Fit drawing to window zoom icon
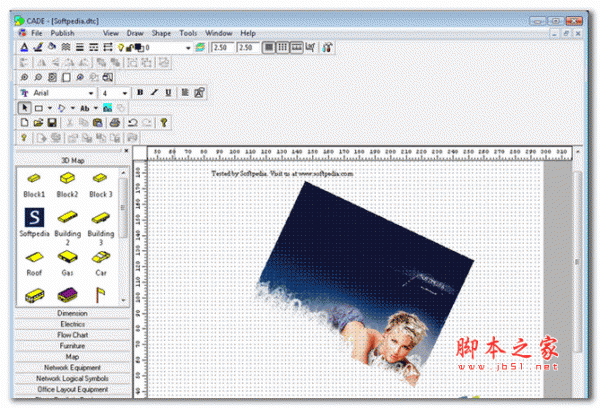The width and height of the screenshot is (600, 408). pos(52,78)
